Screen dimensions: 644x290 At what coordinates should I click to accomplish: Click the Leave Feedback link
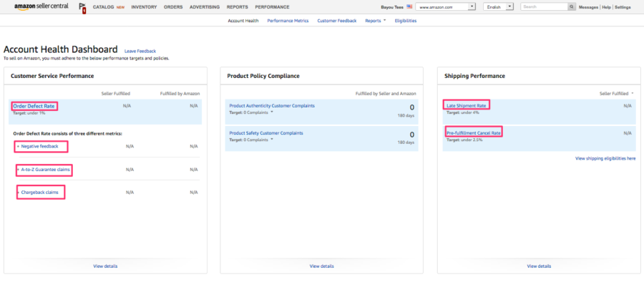pos(140,52)
